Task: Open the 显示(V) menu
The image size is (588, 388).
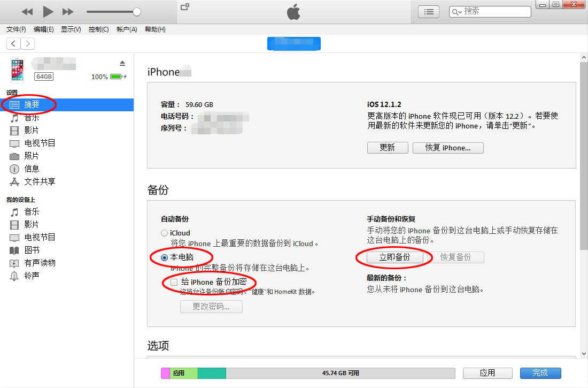Action: click(x=71, y=29)
